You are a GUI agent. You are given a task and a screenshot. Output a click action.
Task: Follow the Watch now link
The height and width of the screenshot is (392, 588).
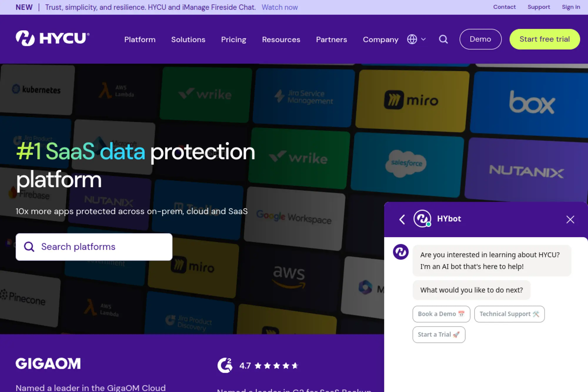(x=280, y=7)
